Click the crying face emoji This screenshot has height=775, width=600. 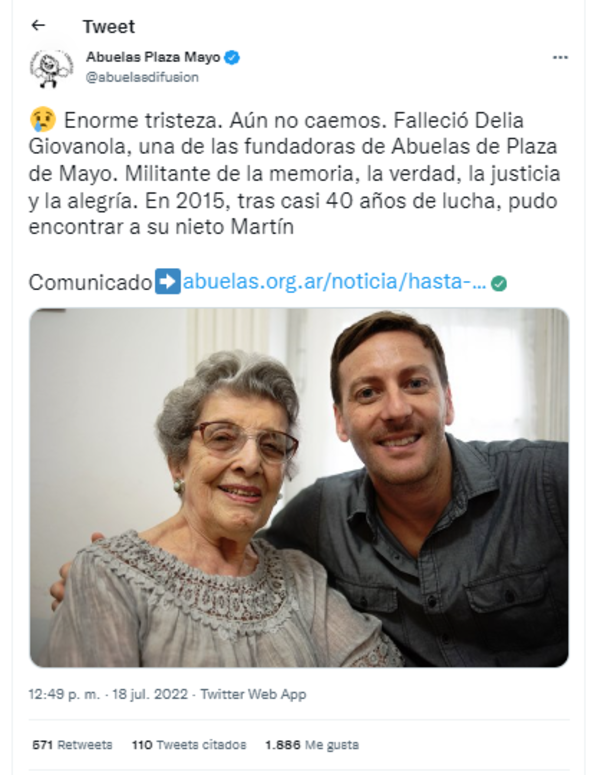(x=43, y=120)
